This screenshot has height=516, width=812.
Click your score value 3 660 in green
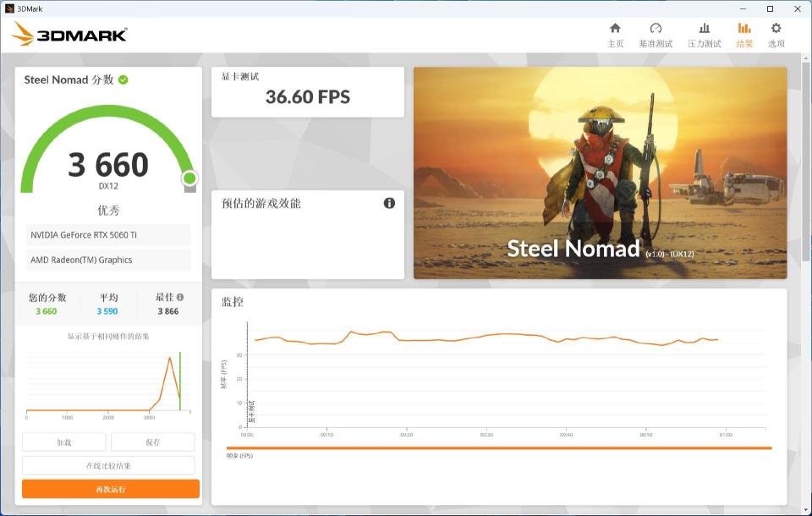46,311
